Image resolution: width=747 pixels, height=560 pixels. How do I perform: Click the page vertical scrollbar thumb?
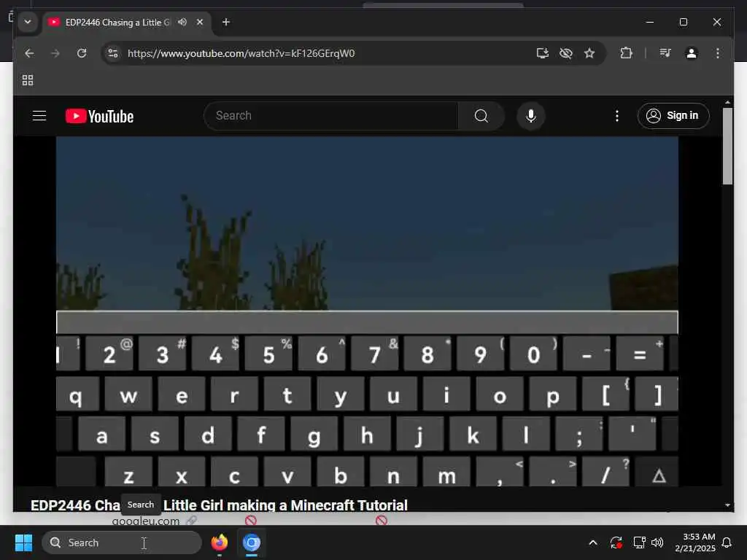[x=727, y=146]
